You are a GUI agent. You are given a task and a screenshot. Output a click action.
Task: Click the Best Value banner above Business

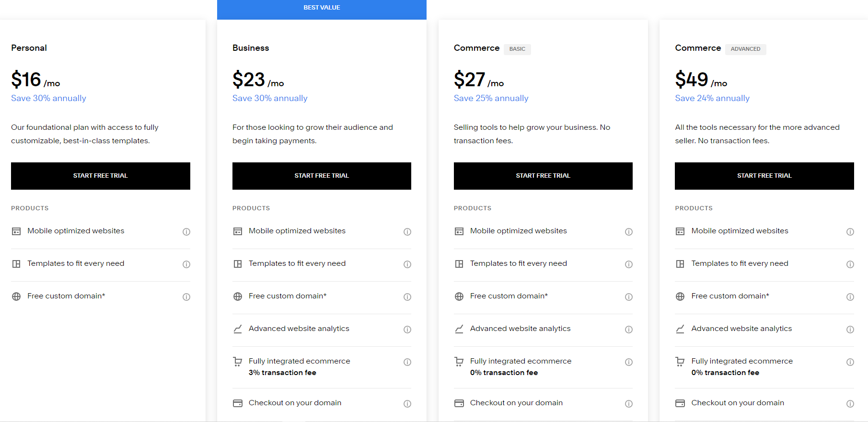point(322,8)
